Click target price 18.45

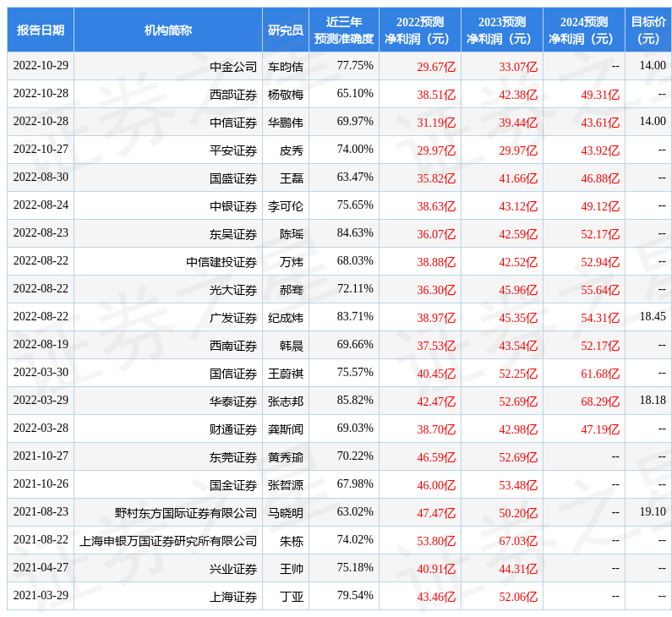tap(653, 316)
